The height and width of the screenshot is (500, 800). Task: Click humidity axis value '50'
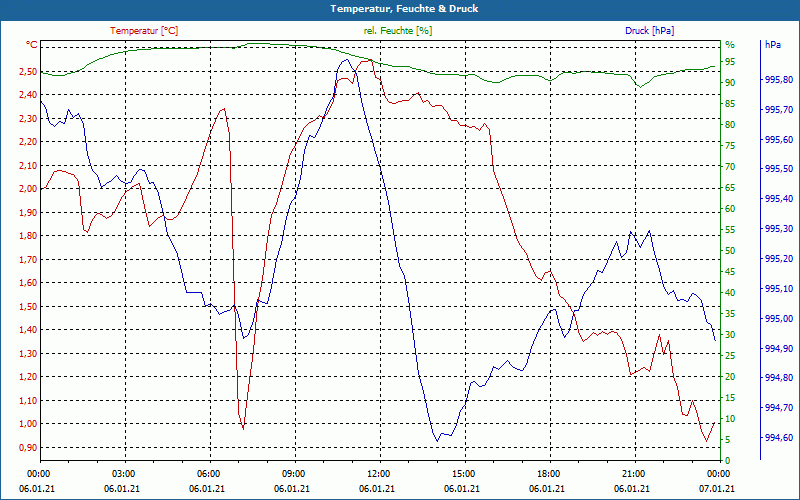click(730, 251)
